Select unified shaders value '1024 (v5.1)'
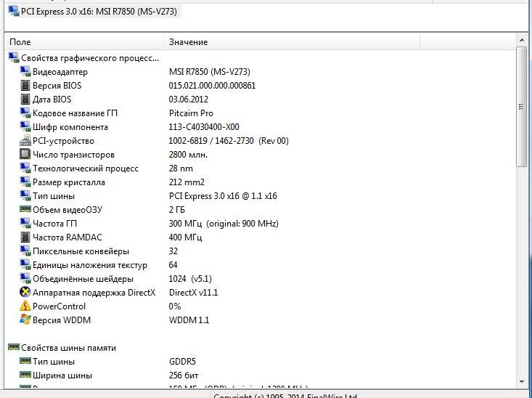 pyautogui.click(x=190, y=279)
